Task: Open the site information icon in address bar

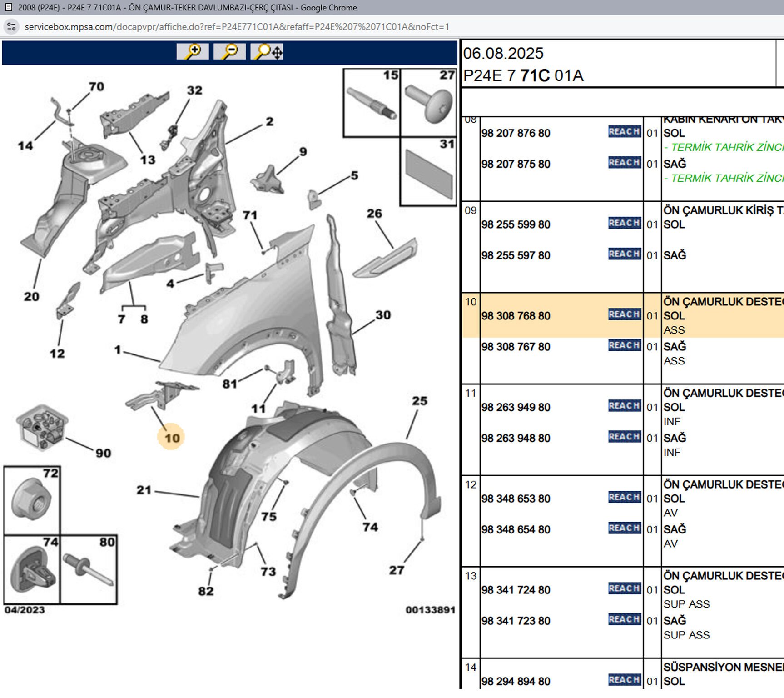Action: (x=11, y=27)
